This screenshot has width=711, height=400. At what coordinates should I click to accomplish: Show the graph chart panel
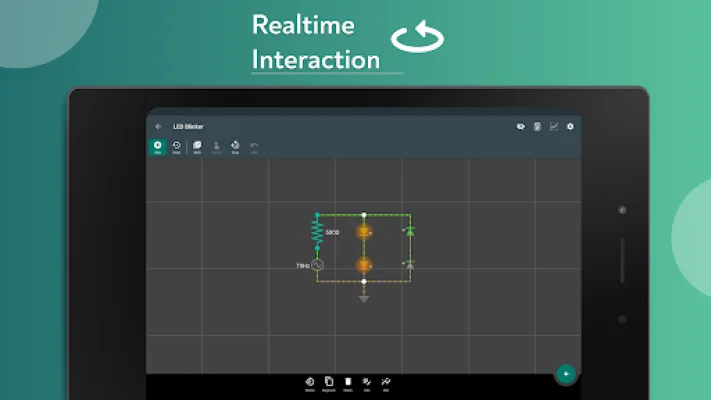coord(553,126)
